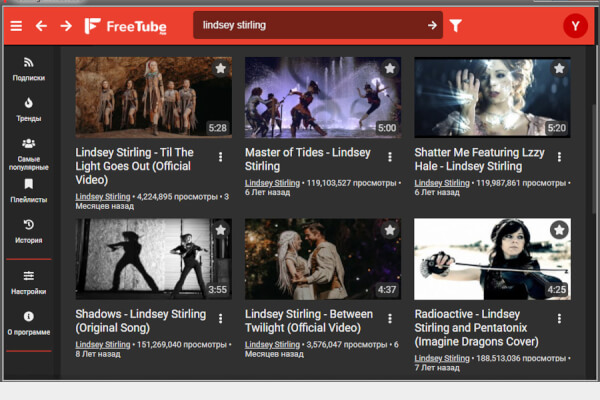Play Between Twilight thumbnail

323,259
